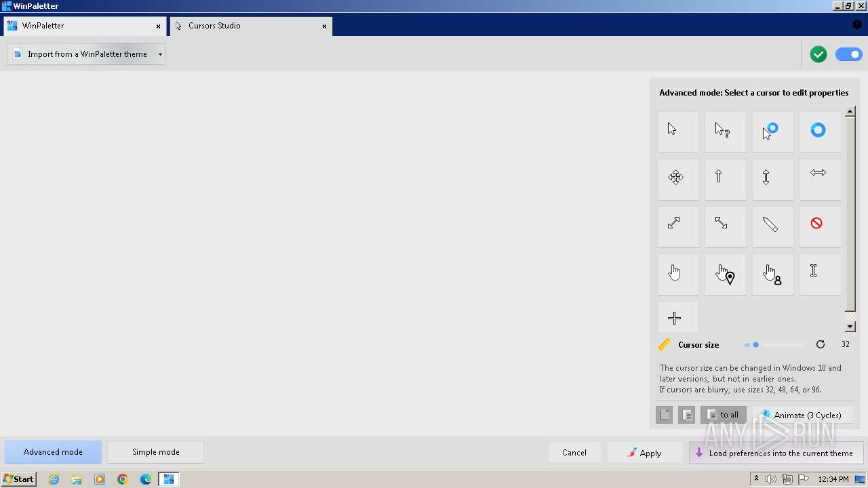Click the help question mark icon
The image size is (868, 488).
click(856, 24)
